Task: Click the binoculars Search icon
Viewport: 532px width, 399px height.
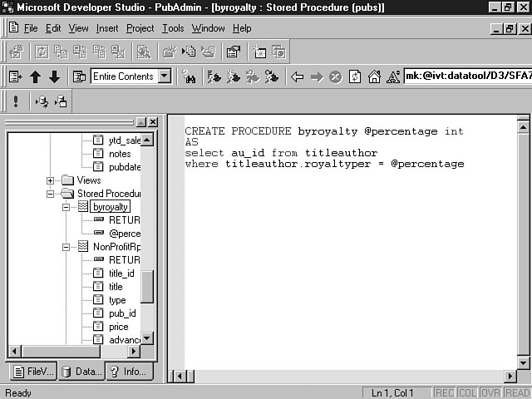Action: tap(189, 76)
